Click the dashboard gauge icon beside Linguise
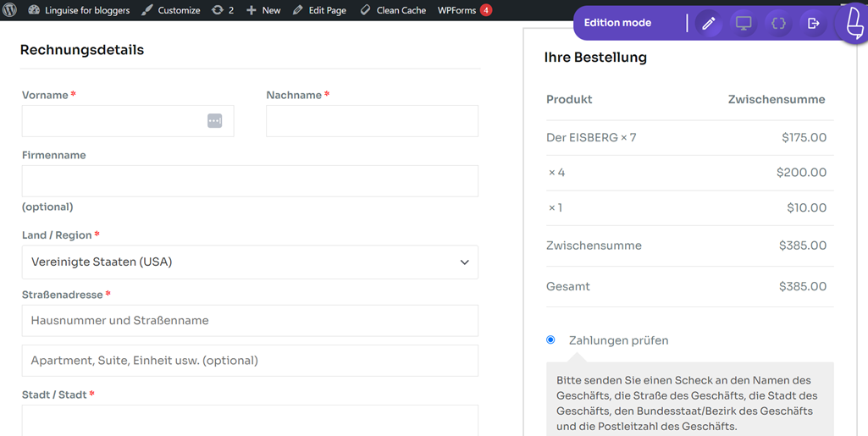Viewport: 868px width, 436px height. (x=34, y=10)
